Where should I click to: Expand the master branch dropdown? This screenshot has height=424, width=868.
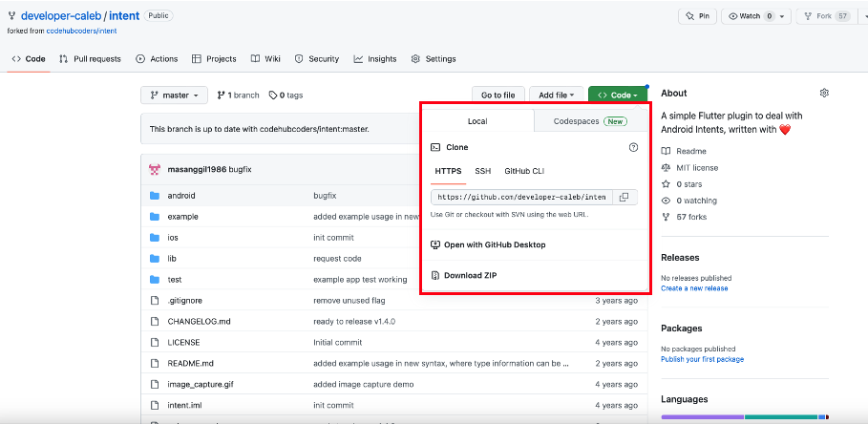click(175, 95)
